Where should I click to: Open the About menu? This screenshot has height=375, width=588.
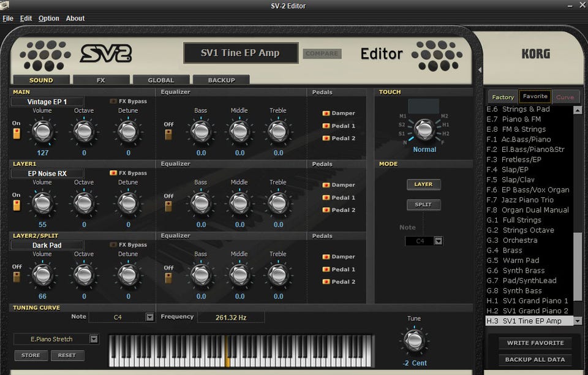(x=75, y=18)
